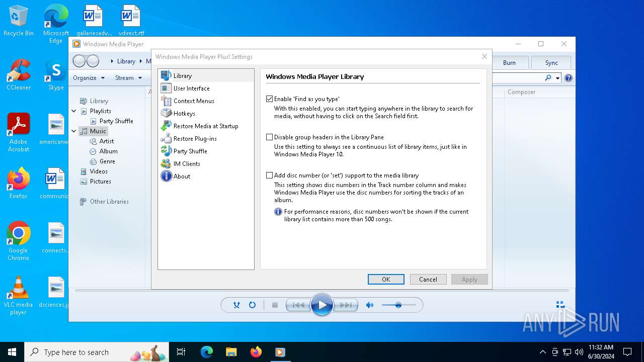Turn shuffle on in player controls
The width and height of the screenshot is (644, 362).
click(236, 305)
